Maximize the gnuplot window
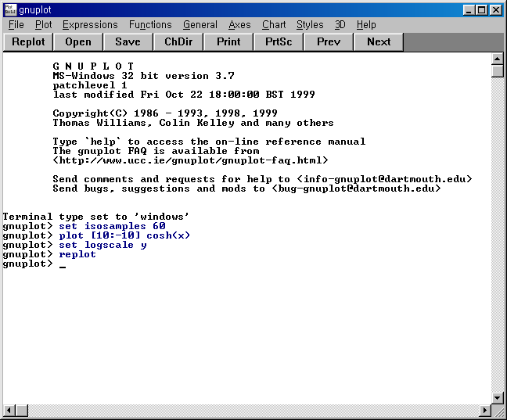This screenshot has height=420, width=507. click(481, 10)
